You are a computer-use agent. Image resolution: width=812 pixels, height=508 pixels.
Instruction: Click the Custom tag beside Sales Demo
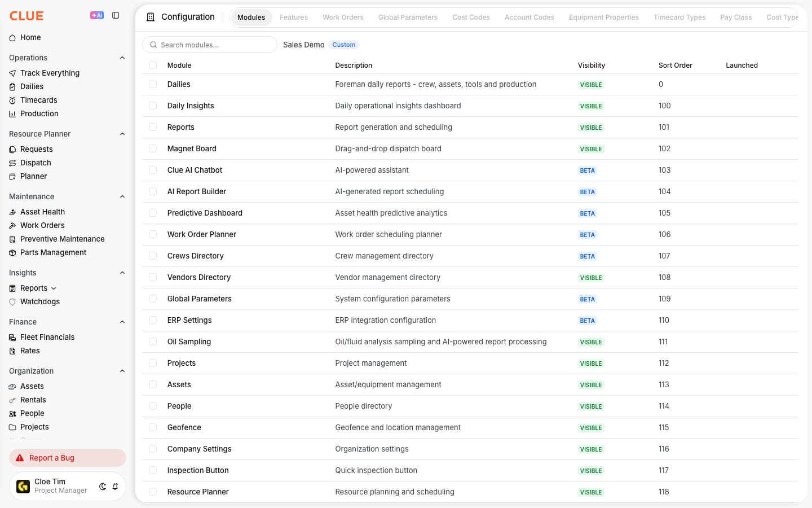[x=344, y=45]
